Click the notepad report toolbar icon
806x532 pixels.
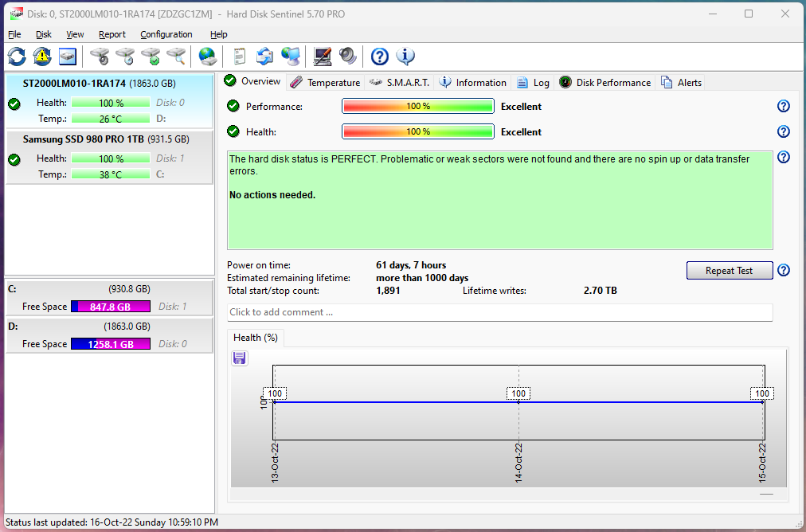click(239, 56)
